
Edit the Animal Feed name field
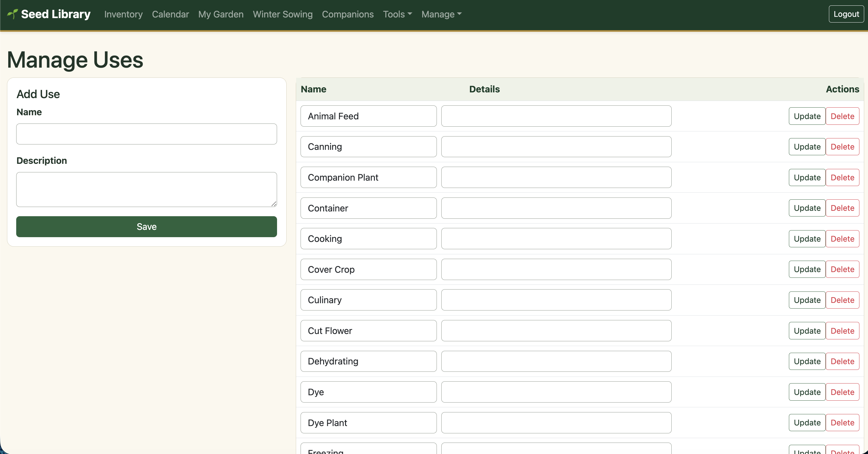(369, 116)
